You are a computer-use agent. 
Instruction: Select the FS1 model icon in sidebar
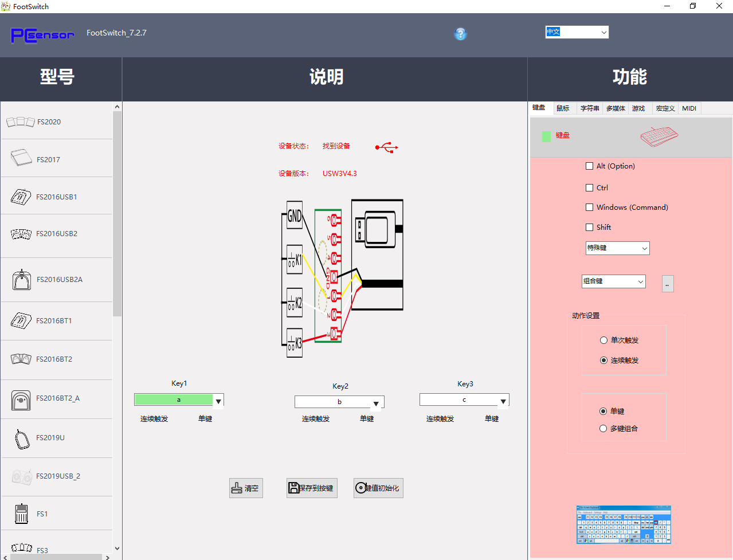point(21,513)
